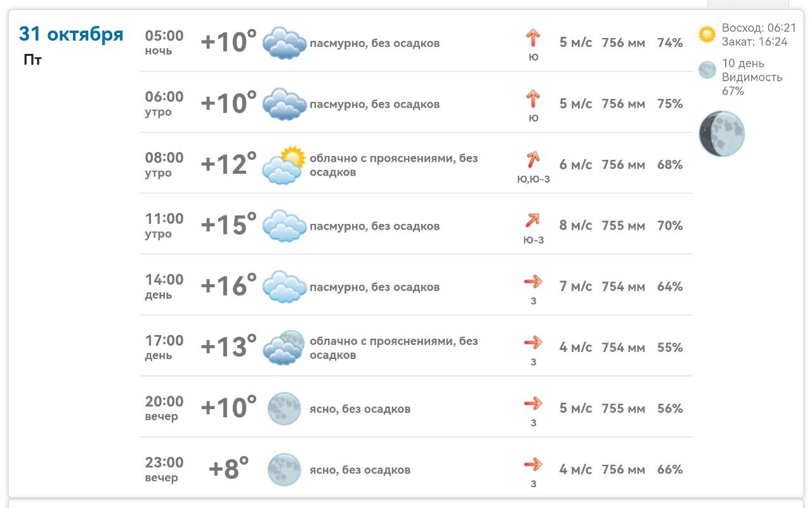Click the large moon phase image
The image size is (812, 508).
point(722,134)
